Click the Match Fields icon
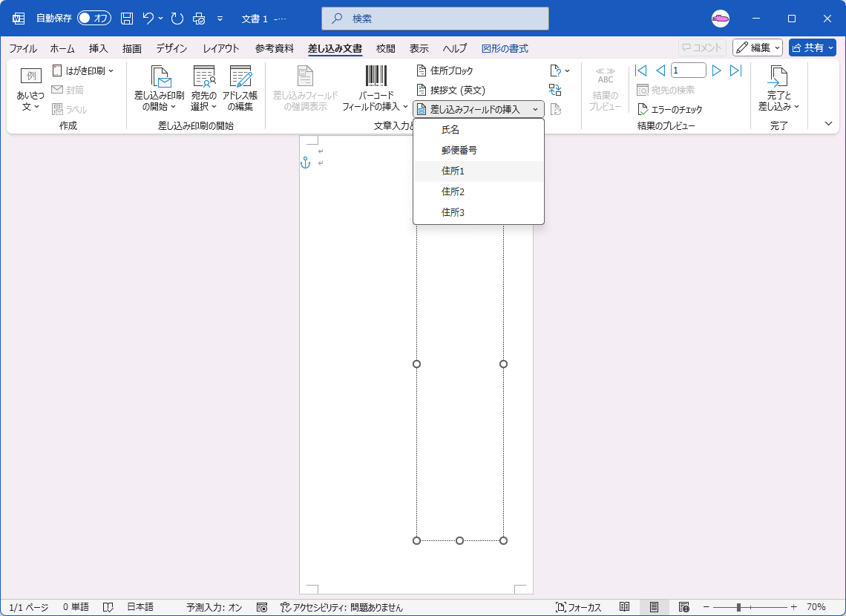Image resolution: width=846 pixels, height=616 pixels. (x=555, y=90)
